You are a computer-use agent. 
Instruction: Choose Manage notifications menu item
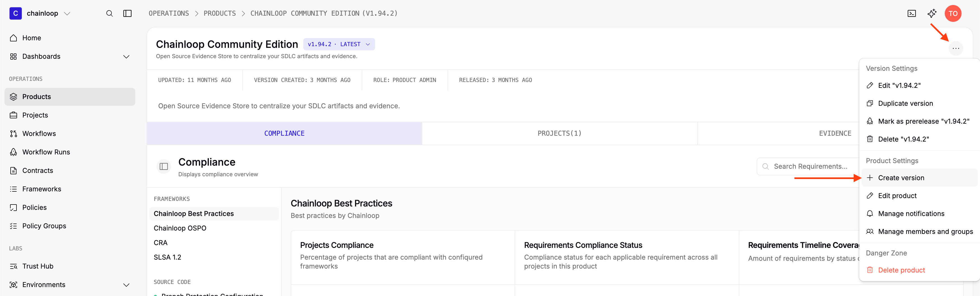point(919,214)
